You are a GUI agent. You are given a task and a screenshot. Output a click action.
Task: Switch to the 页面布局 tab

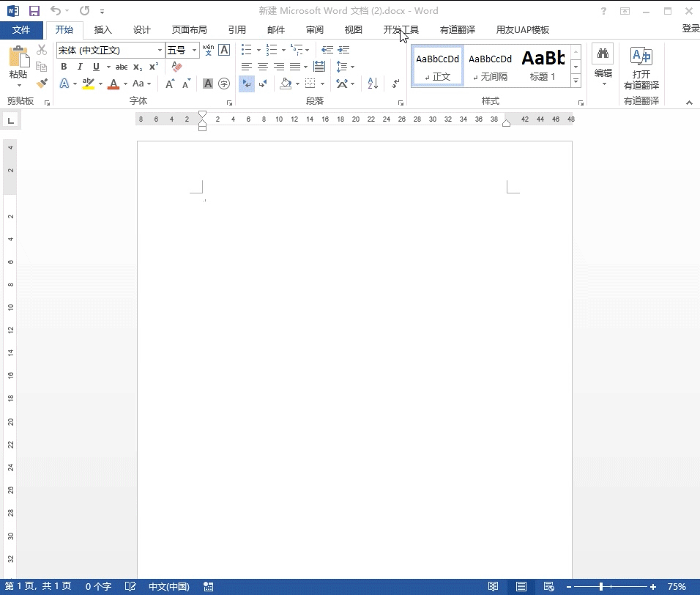(190, 30)
